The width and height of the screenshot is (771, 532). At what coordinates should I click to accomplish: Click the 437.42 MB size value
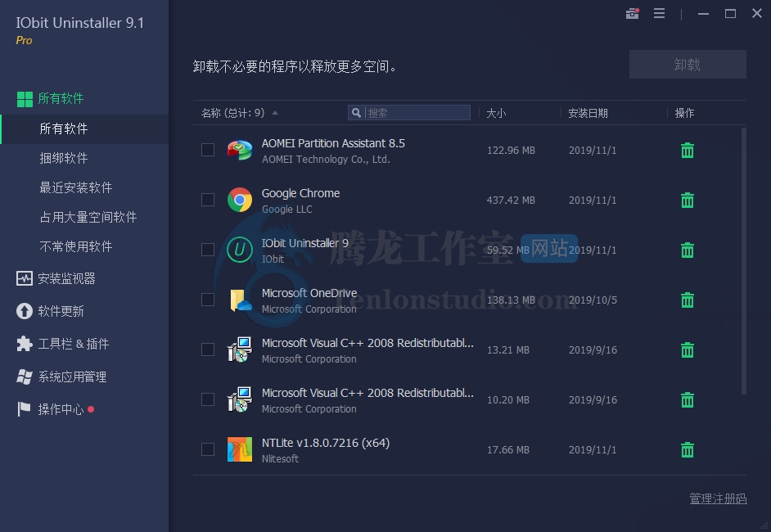click(511, 201)
